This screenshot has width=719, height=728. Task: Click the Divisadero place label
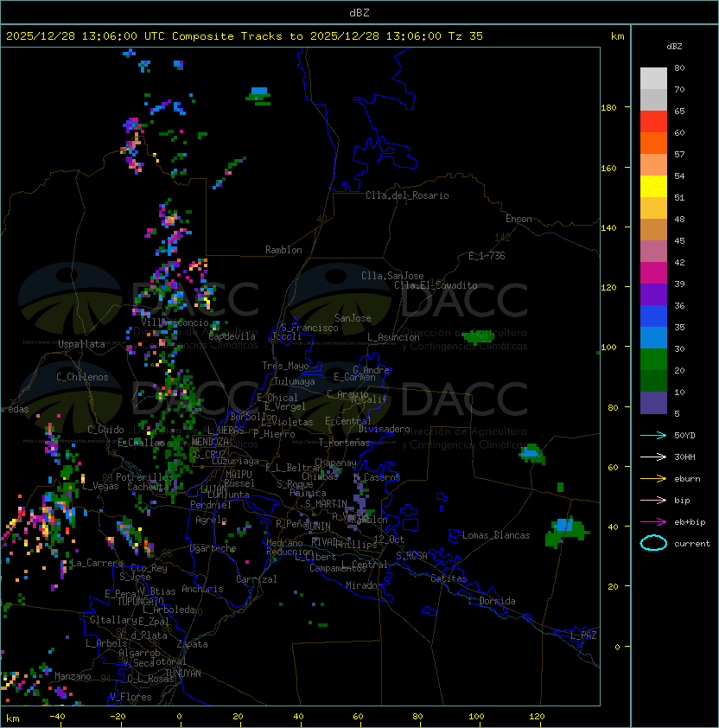pos(384,429)
